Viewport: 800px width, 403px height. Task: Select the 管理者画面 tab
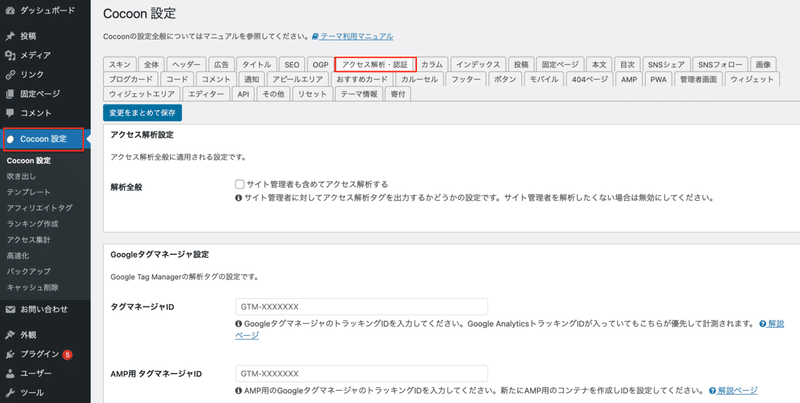point(698,80)
